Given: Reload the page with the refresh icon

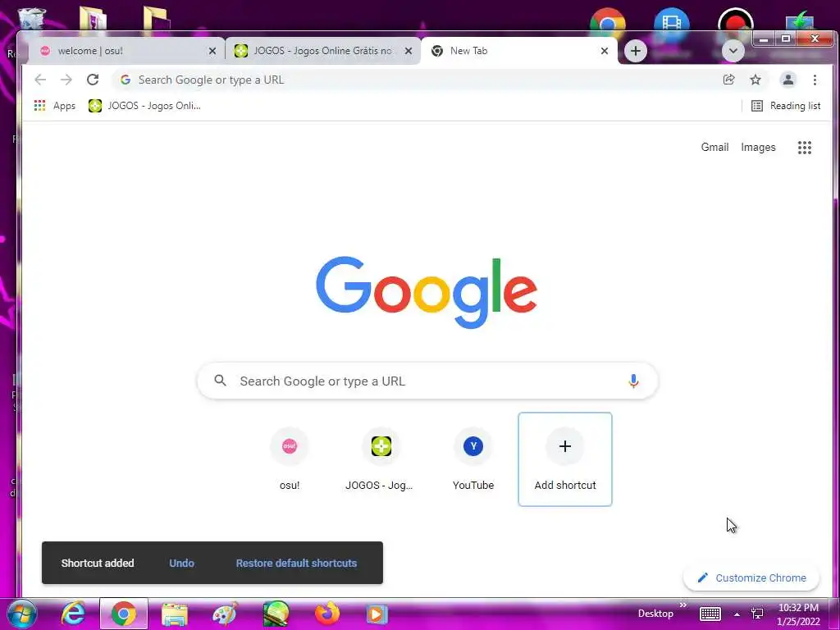Looking at the screenshot, I should [x=93, y=80].
